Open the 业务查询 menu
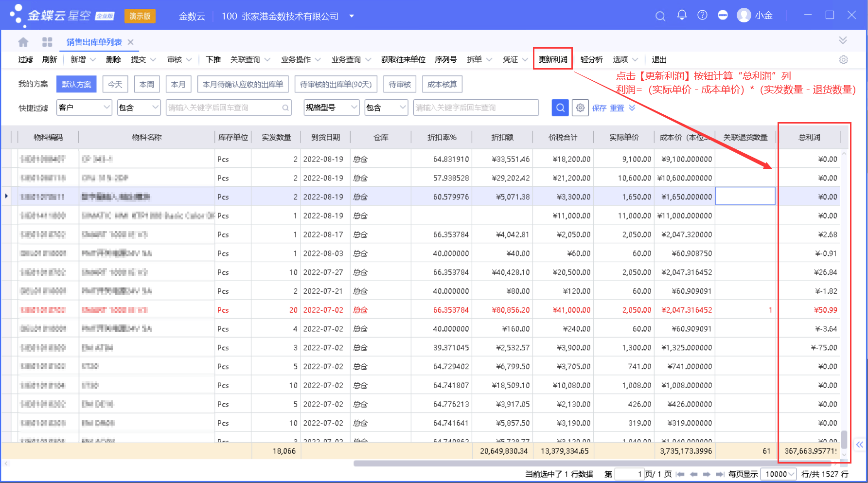868x483 pixels. (x=351, y=59)
